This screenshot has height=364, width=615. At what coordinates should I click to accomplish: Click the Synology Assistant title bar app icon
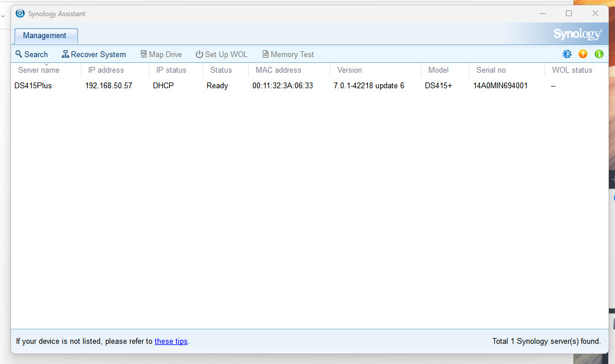coord(20,13)
